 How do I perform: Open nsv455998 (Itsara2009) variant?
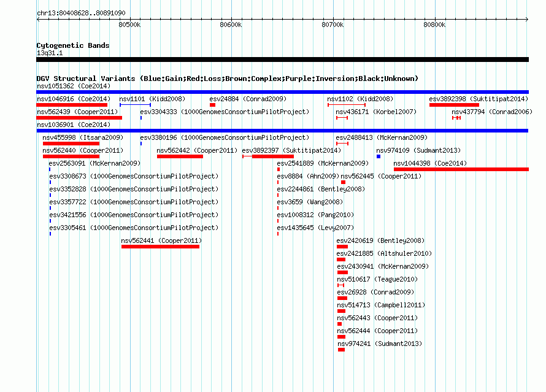83,137
